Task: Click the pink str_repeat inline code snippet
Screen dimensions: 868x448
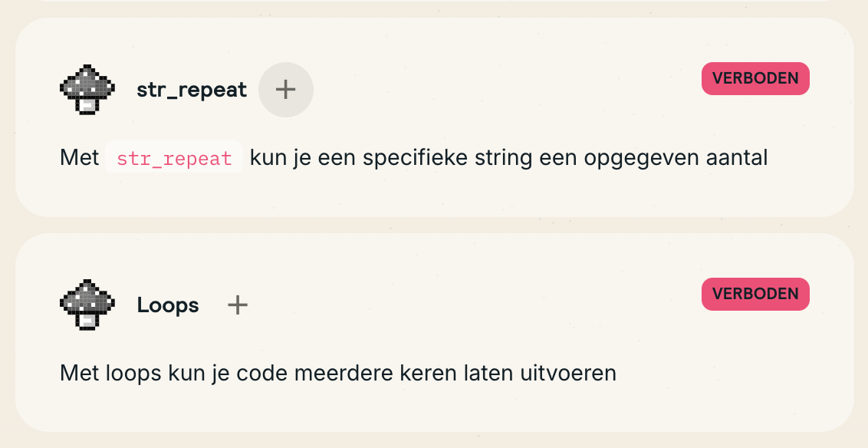Action: 174,158
